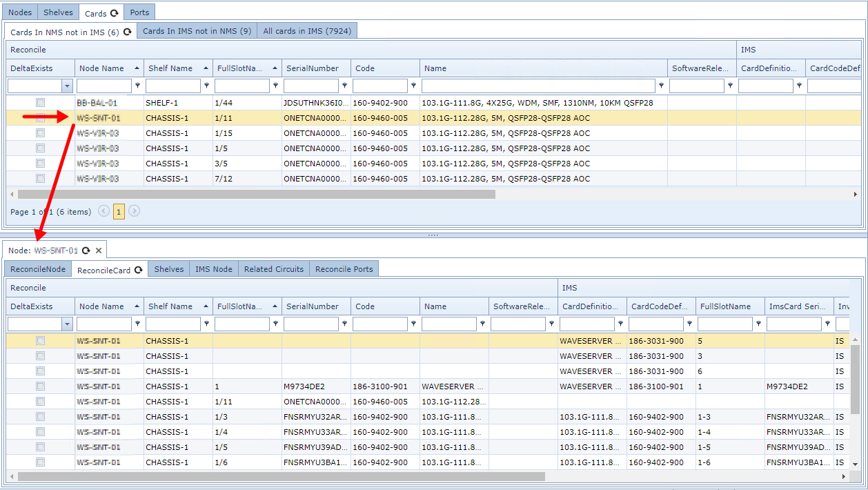Image resolution: width=868 pixels, height=490 pixels.
Task: Check the DeltaExists box for BB-BAL-01 row
Action: point(41,103)
